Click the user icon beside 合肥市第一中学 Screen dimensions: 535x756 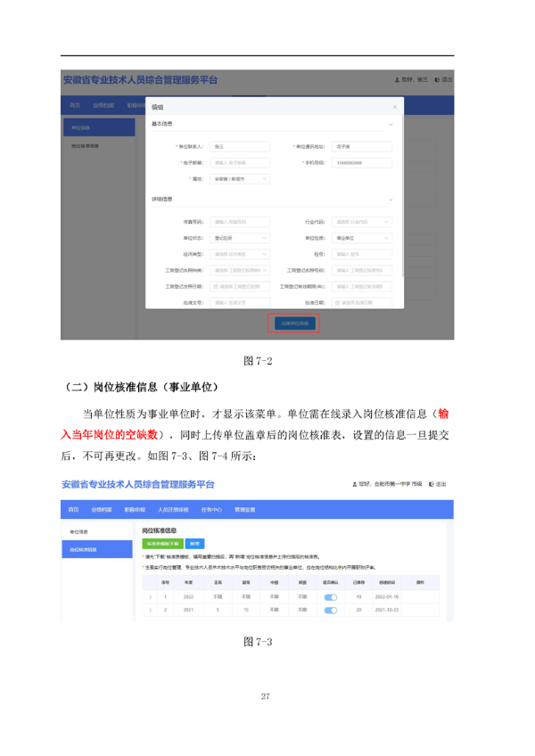355,484
